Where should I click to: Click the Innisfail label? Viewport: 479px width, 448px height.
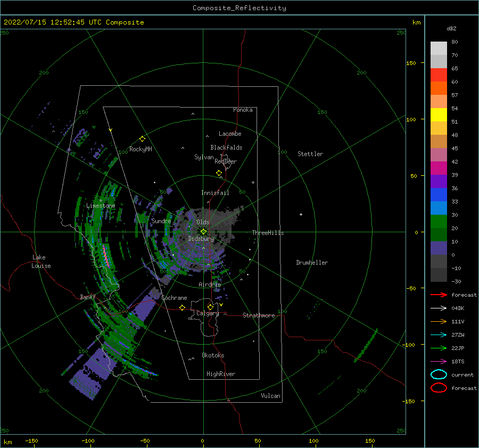click(x=215, y=193)
